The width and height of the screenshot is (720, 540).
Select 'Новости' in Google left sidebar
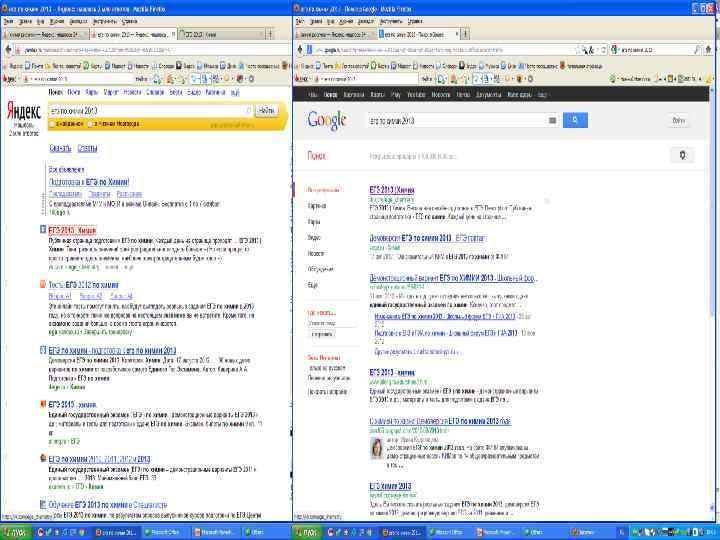tap(315, 253)
